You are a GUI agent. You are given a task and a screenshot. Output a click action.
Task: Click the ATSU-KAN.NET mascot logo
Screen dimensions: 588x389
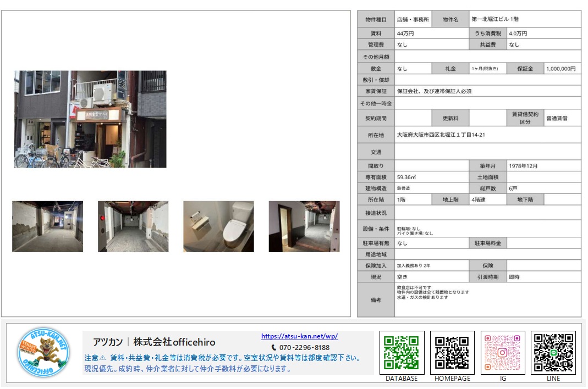pyautogui.click(x=43, y=353)
